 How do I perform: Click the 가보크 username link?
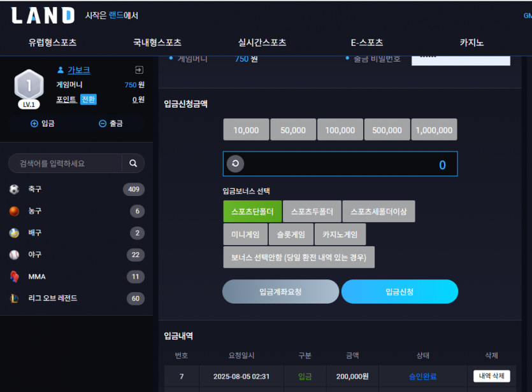tap(79, 70)
